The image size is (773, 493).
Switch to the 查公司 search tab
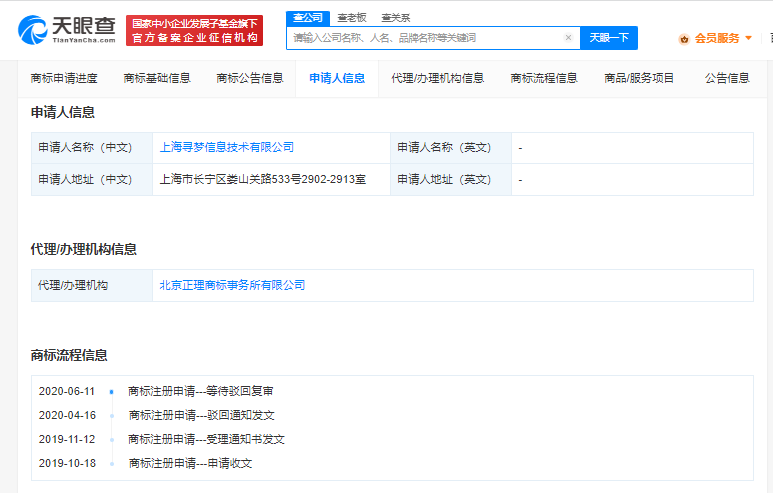(x=308, y=18)
